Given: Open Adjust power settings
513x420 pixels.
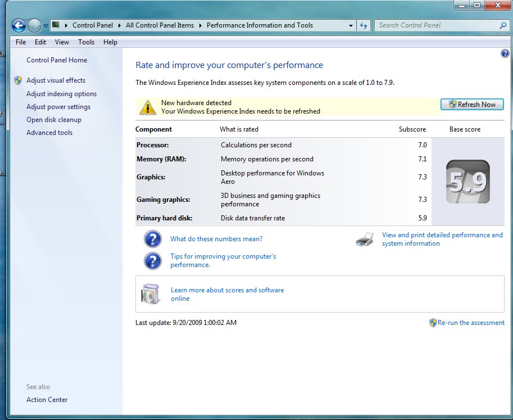Looking at the screenshot, I should [58, 107].
